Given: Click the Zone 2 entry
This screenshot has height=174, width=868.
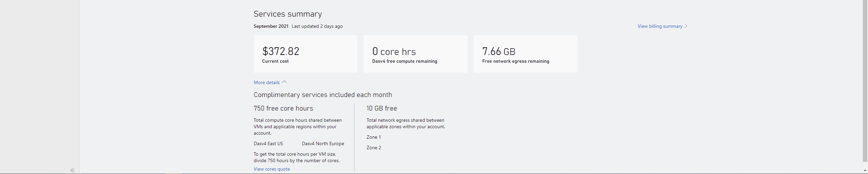Looking at the screenshot, I should click(374, 148).
